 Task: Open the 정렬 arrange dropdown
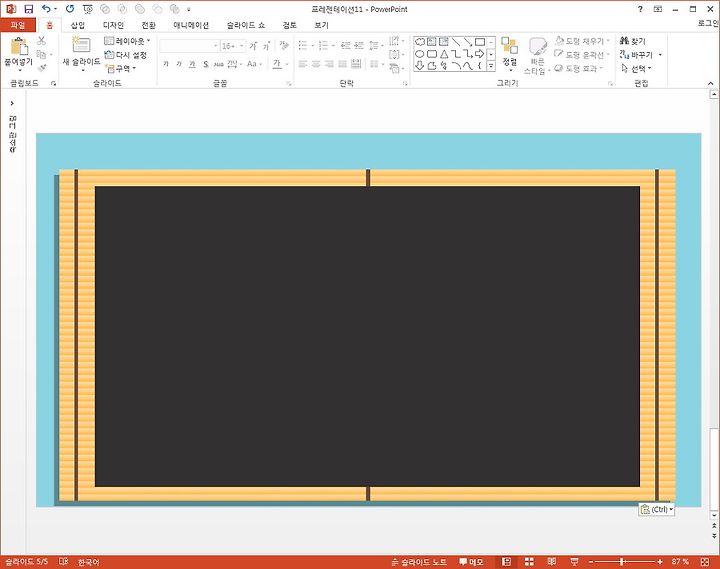(510, 54)
